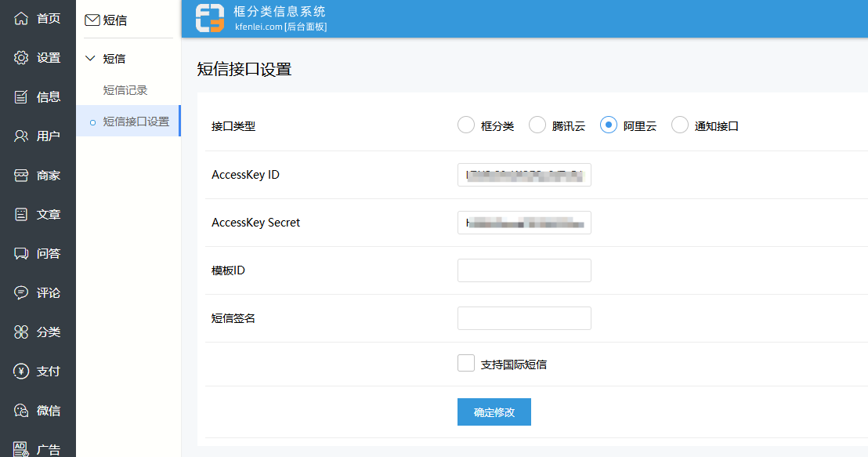
Task: Open 短信记录 submenu item
Action: (125, 90)
